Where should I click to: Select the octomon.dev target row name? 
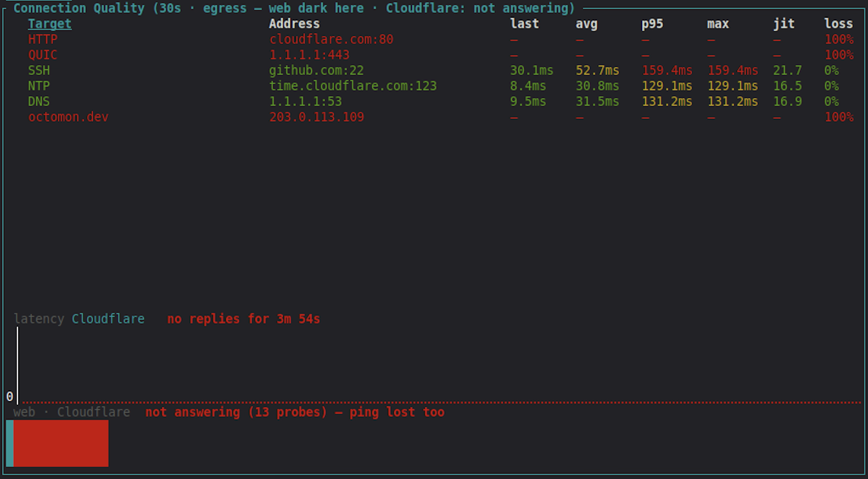(68, 117)
